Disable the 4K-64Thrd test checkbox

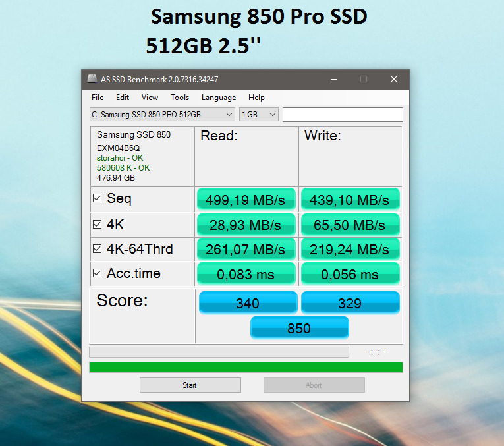click(x=97, y=248)
